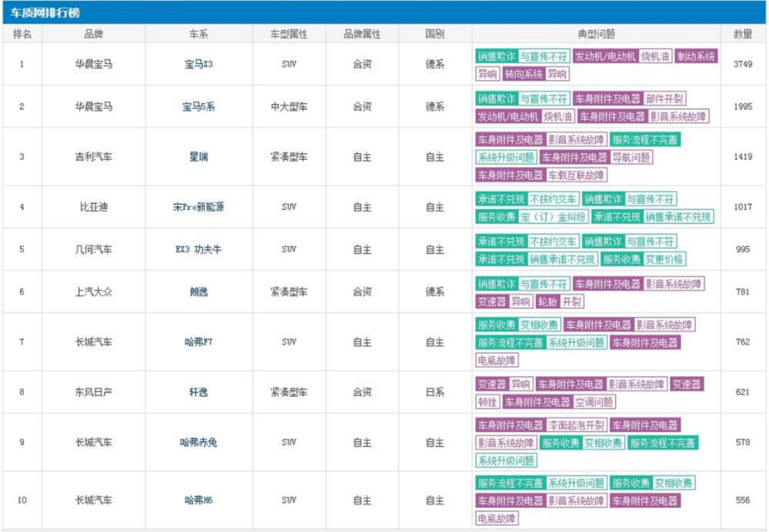
Task: Click 漆面起泡开裂 tag in 哈弗赤兔 row
Action: pyautogui.click(x=576, y=425)
